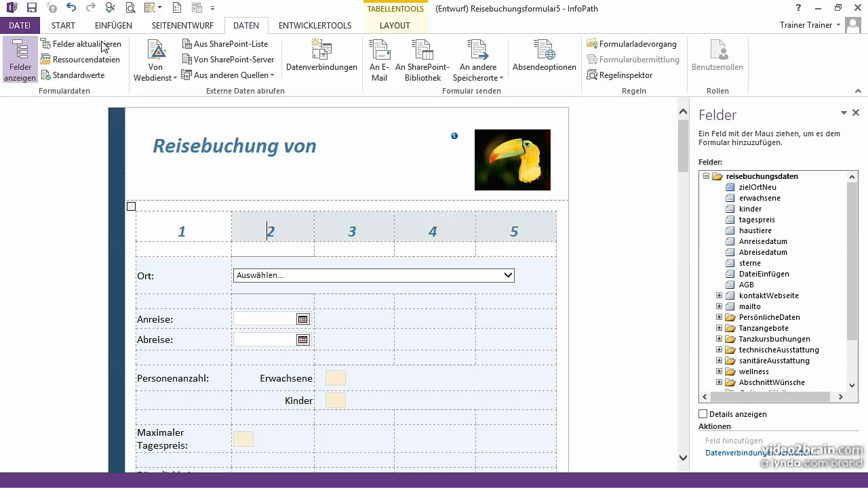868x488 pixels.
Task: Open the DATEI menu
Action: click(x=20, y=26)
